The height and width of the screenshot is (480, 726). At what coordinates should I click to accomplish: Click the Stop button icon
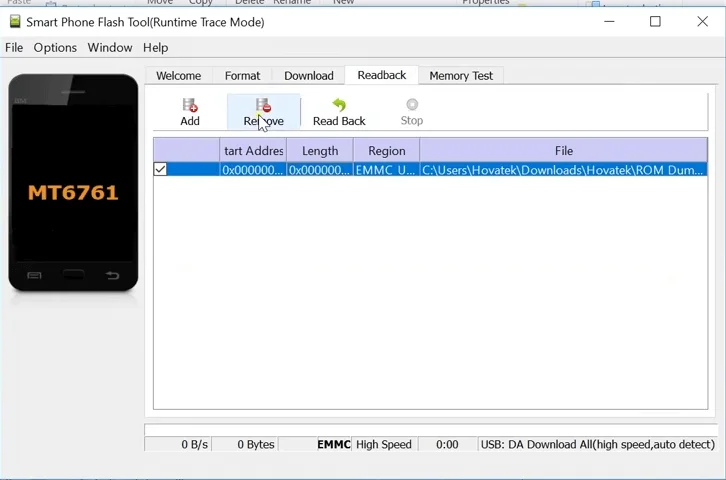coord(412,104)
